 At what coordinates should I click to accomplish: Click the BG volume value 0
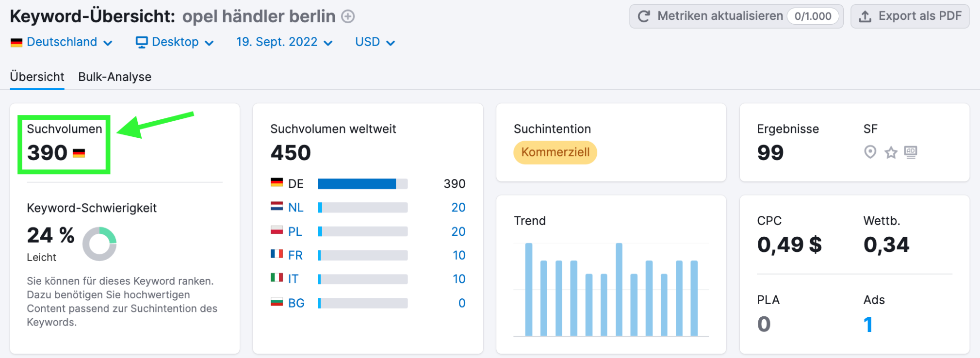pyautogui.click(x=462, y=303)
